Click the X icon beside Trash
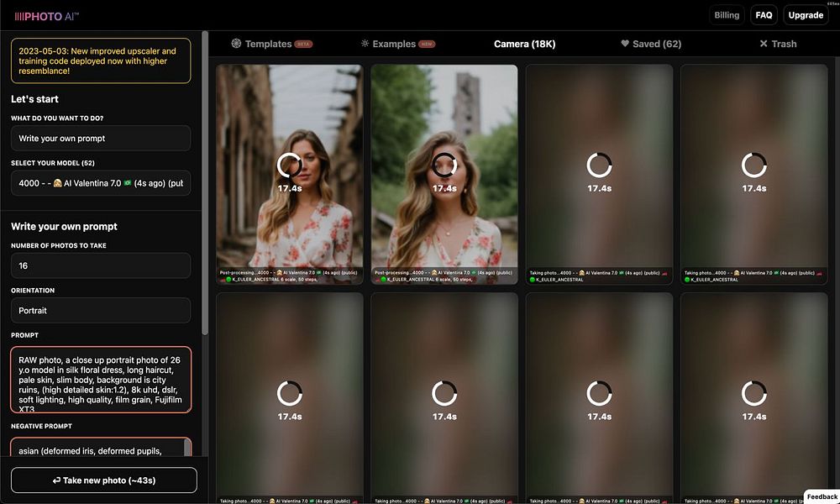Image resolution: width=840 pixels, height=504 pixels. [764, 44]
